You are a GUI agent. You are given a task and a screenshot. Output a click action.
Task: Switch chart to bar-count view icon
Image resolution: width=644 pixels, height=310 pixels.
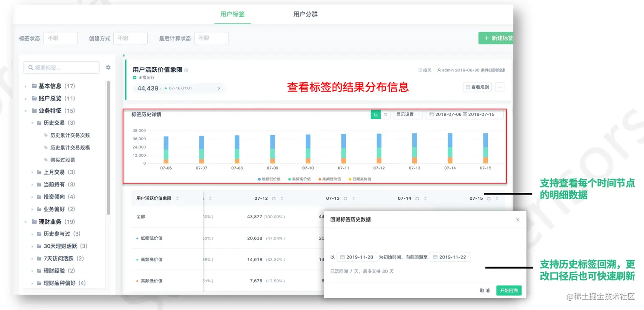[x=376, y=115]
